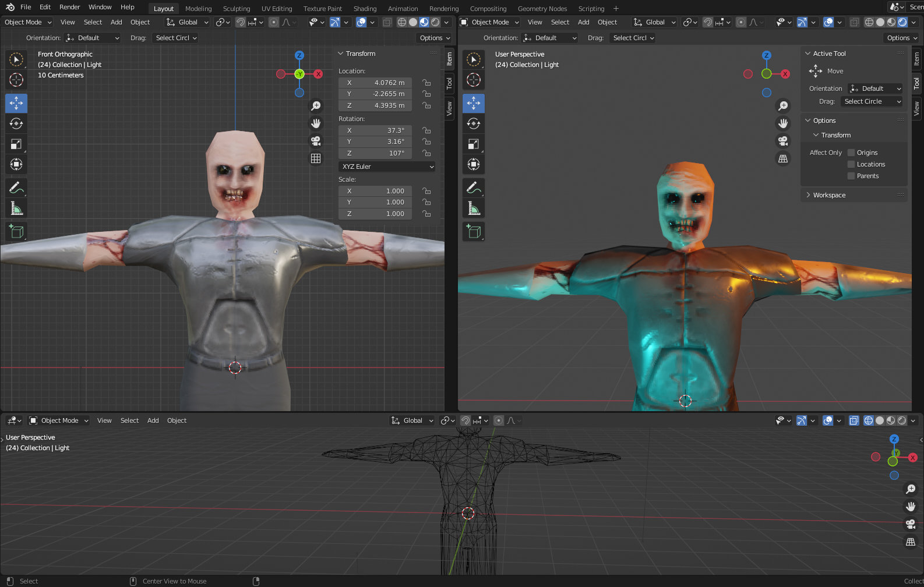Image resolution: width=924 pixels, height=587 pixels.
Task: Click blue Z axis on right viewport gizmo
Action: [x=767, y=55]
